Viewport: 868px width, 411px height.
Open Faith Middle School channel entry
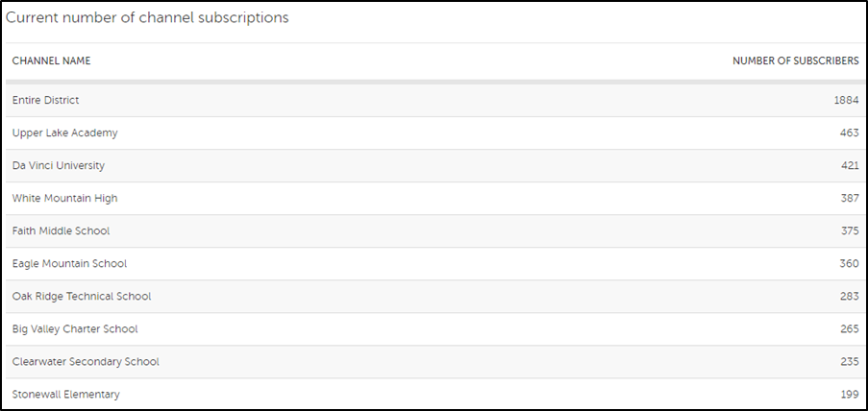(61, 231)
